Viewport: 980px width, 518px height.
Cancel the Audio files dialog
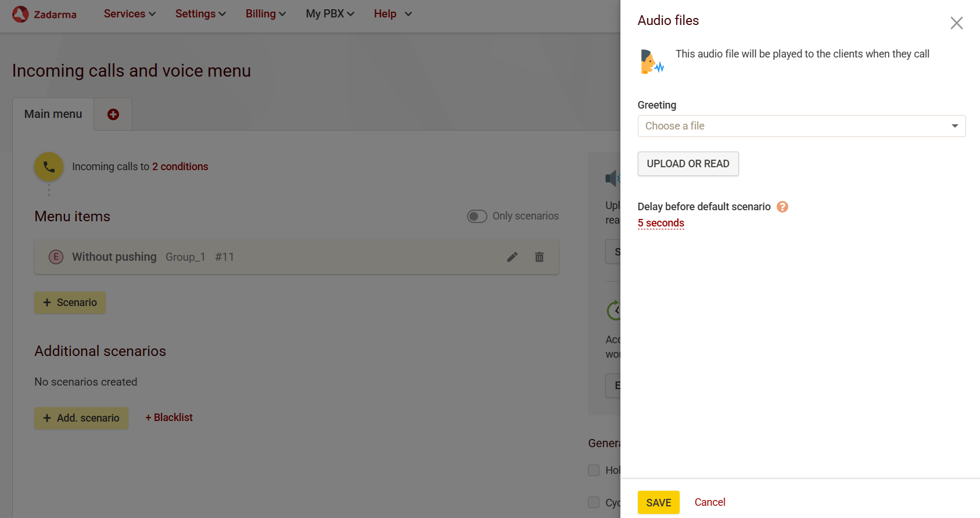click(710, 502)
